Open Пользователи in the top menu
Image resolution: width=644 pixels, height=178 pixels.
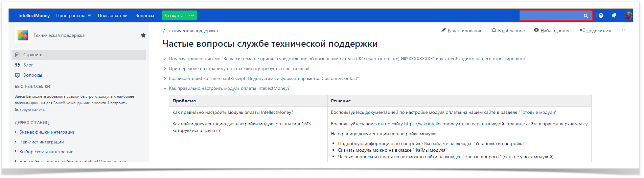pos(112,15)
